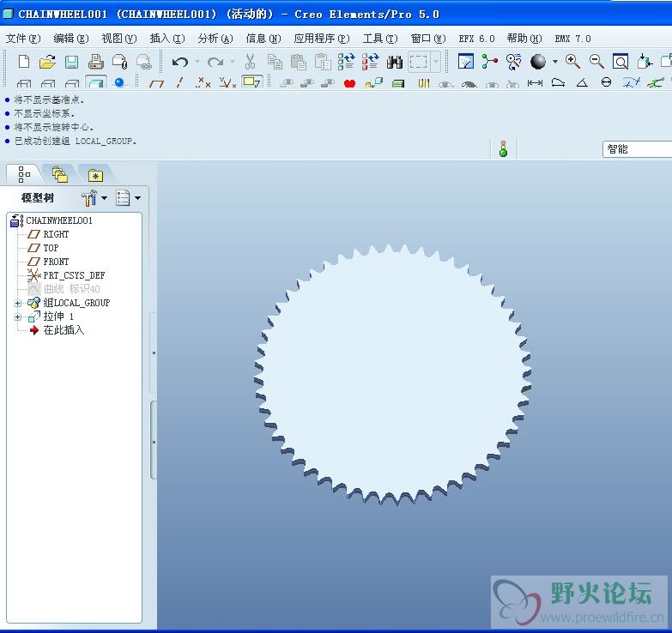Open the 文件 (F) menu
Image resolution: width=672 pixels, height=633 pixels.
coord(22,39)
